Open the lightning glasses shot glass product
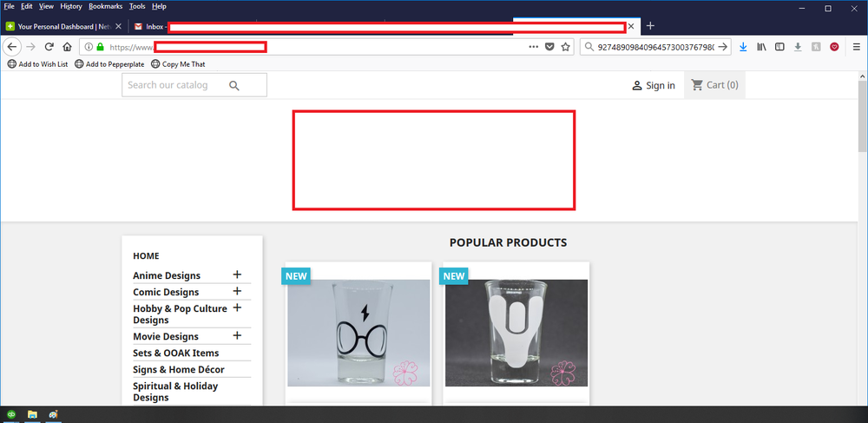This screenshot has width=868, height=423. coord(358,333)
